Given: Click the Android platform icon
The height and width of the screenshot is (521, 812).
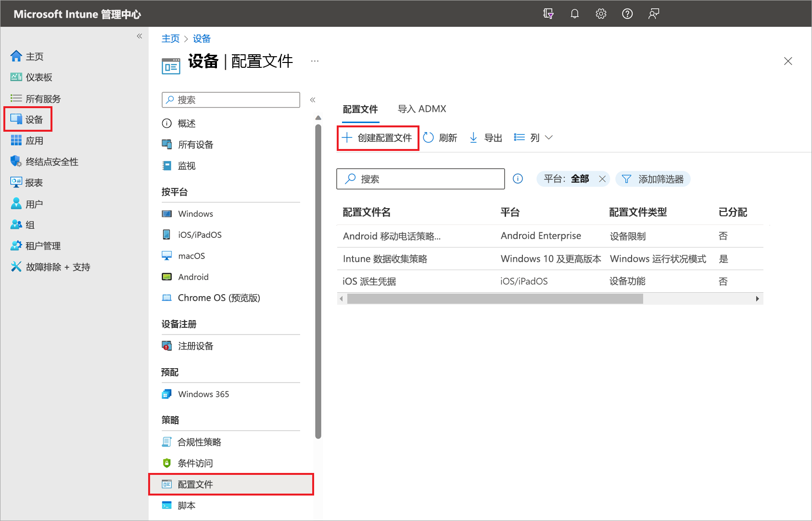Looking at the screenshot, I should pyautogui.click(x=167, y=277).
